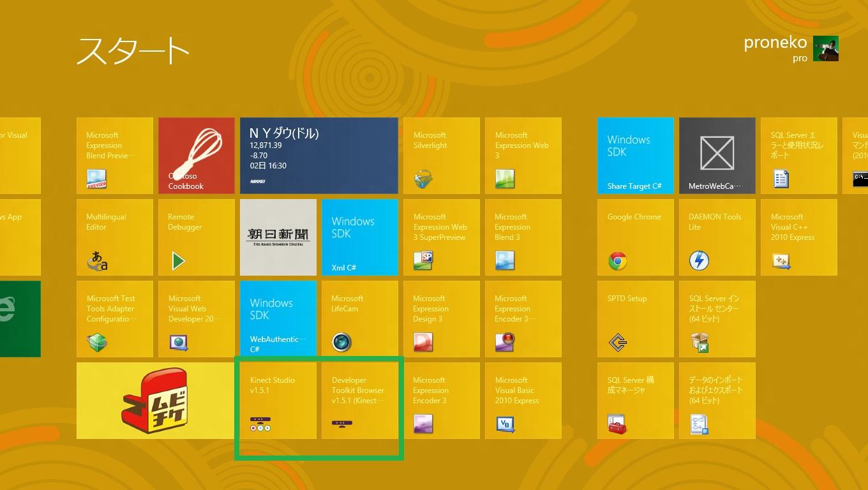The height and width of the screenshot is (490, 868).
Task: Open the proneko user account menu
Action: click(x=791, y=49)
